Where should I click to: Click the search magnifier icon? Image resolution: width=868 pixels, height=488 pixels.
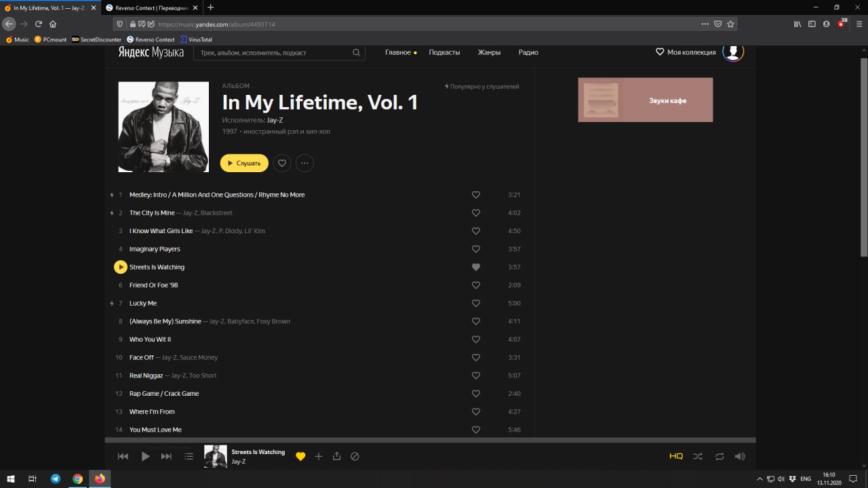[357, 52]
